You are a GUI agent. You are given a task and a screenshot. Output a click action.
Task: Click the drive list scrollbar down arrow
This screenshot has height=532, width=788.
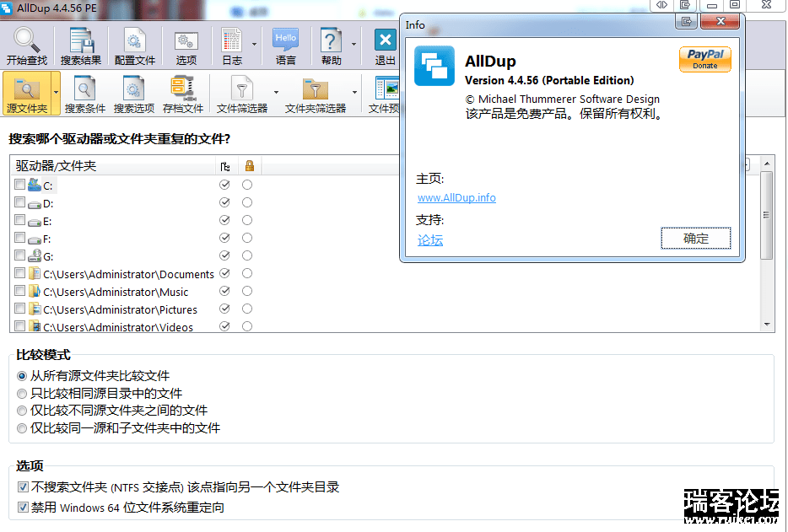(x=767, y=325)
